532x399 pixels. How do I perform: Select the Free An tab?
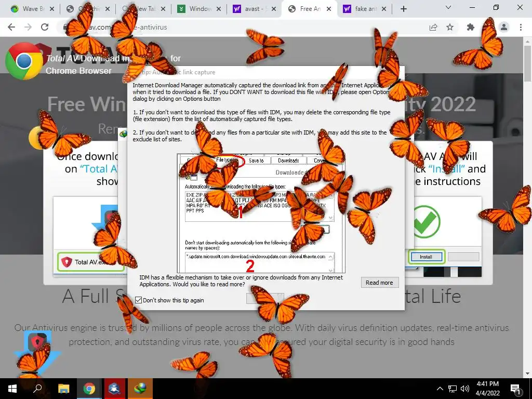tap(309, 9)
